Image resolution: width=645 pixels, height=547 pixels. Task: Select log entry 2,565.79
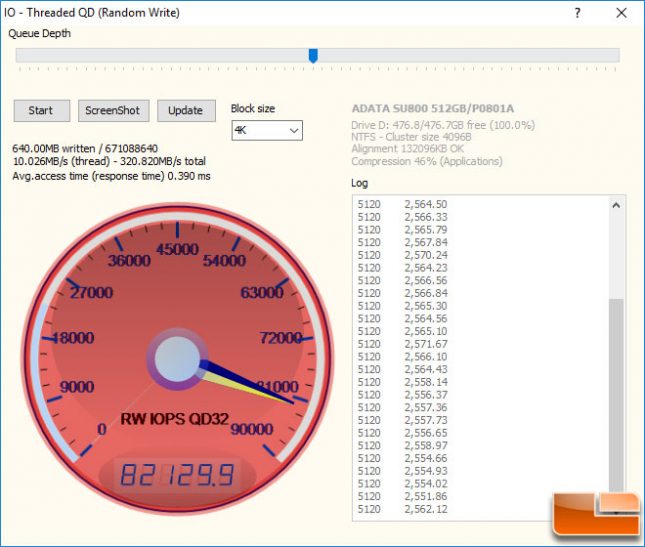[x=402, y=230]
